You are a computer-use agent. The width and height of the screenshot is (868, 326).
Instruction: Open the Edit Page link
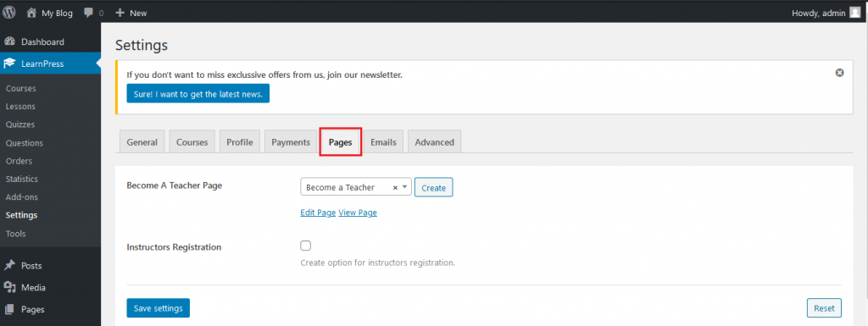(318, 213)
